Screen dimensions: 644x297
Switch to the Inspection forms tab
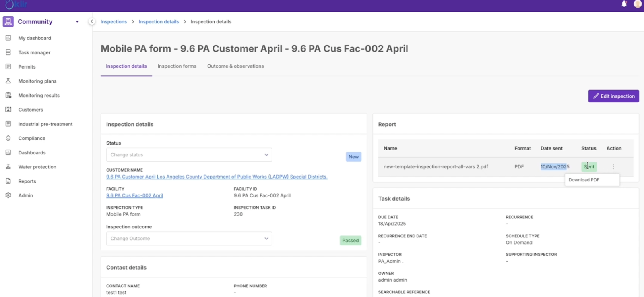coord(177,66)
